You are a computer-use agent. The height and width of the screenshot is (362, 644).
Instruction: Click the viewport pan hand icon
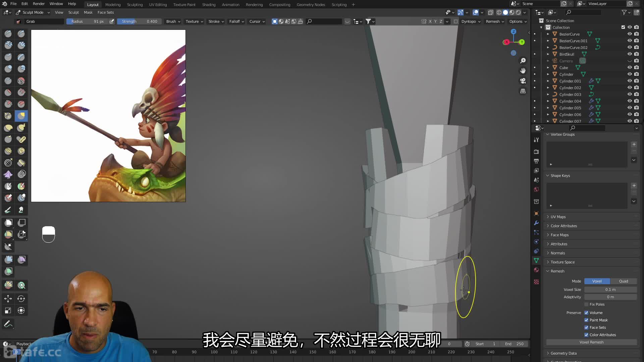click(x=523, y=71)
